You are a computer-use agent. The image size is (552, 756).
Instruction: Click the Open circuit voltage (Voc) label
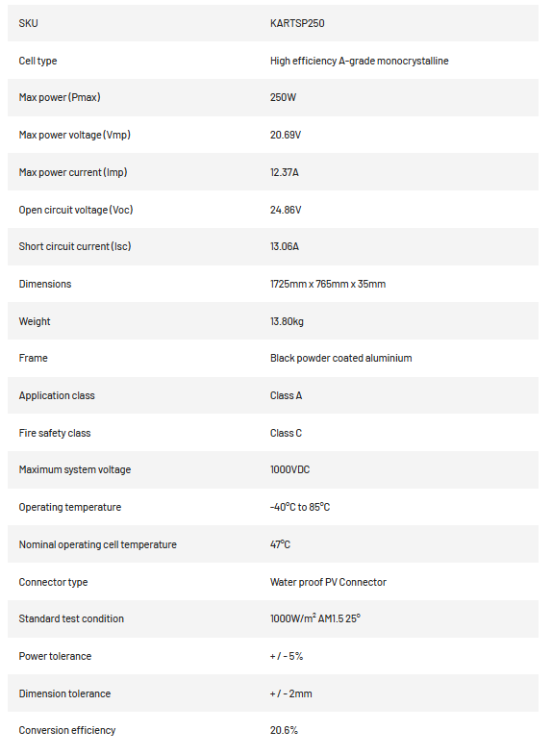tap(76, 211)
